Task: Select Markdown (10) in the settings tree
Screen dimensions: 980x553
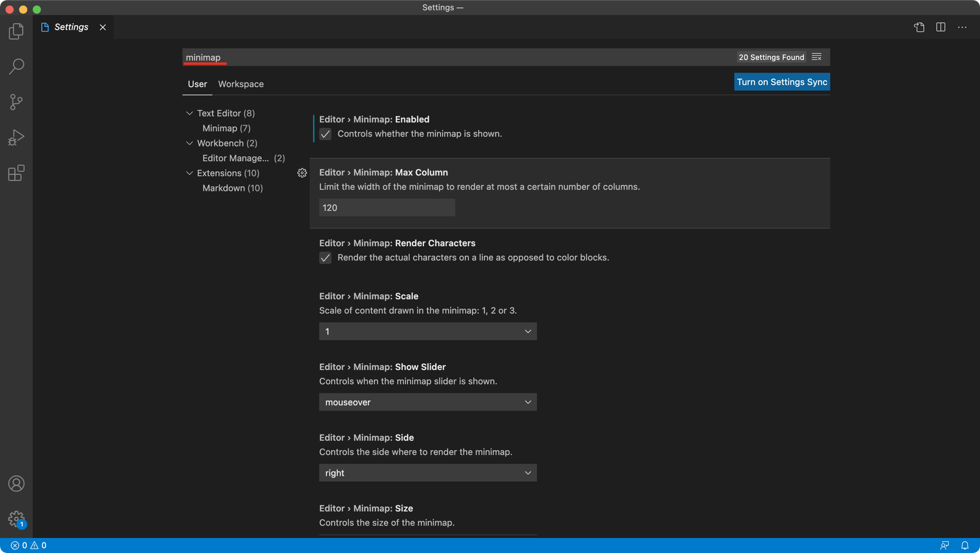Action: click(x=232, y=188)
